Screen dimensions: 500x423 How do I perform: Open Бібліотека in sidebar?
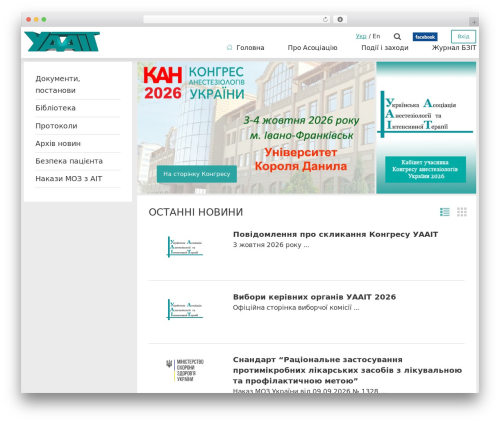click(x=55, y=108)
